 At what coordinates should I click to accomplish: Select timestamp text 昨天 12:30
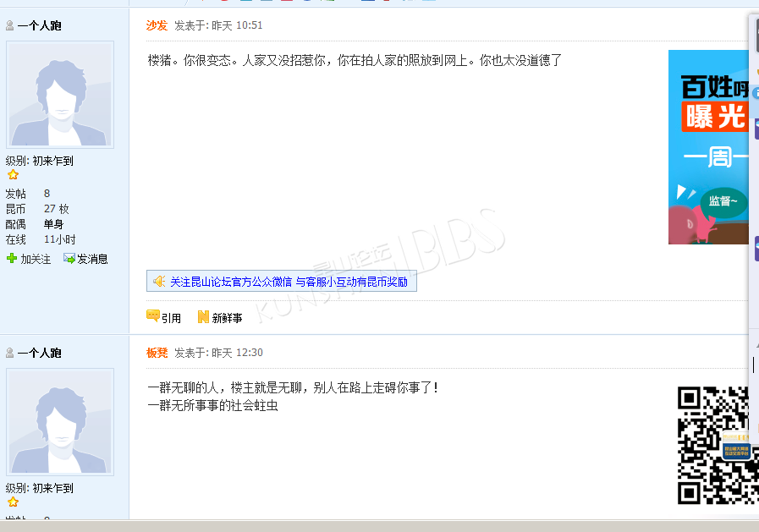[237, 353]
